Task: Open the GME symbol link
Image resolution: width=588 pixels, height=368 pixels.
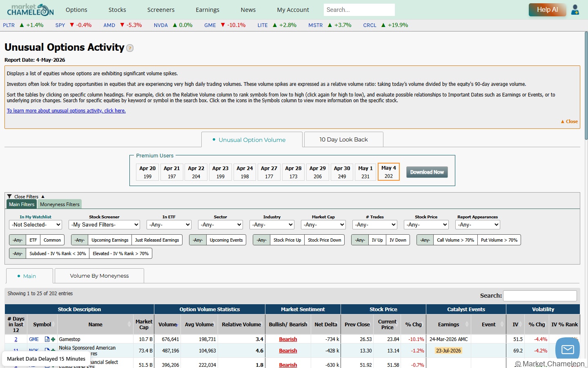Action: pos(34,339)
